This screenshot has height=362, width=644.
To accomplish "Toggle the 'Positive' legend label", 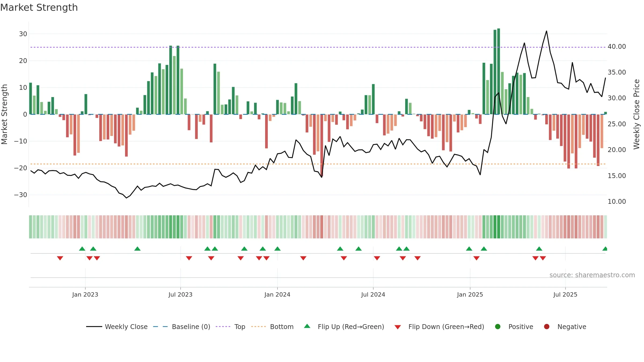I will 521,327.
